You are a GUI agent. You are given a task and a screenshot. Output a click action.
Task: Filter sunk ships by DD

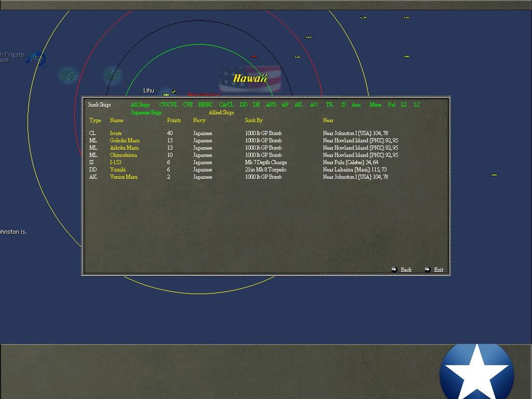coord(244,105)
